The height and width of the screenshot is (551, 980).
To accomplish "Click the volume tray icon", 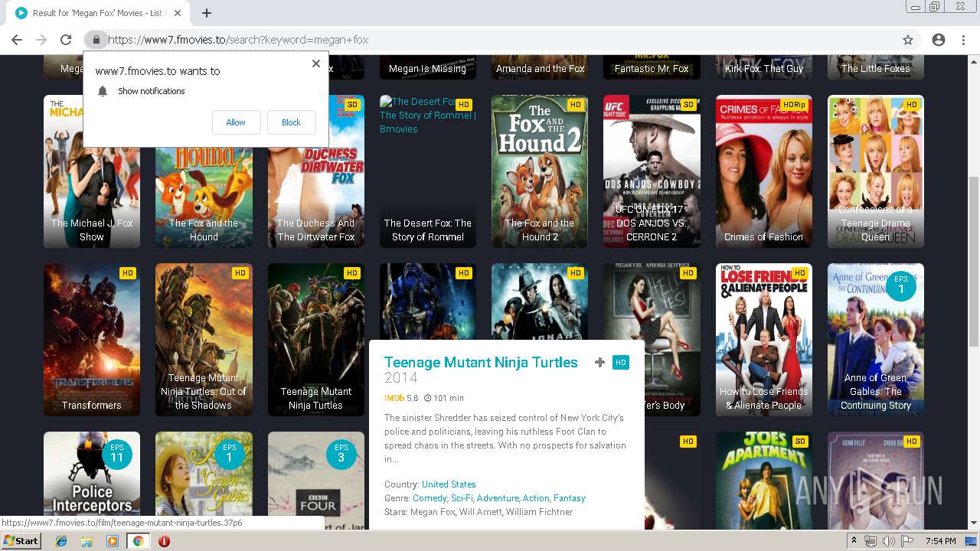I will click(x=889, y=540).
